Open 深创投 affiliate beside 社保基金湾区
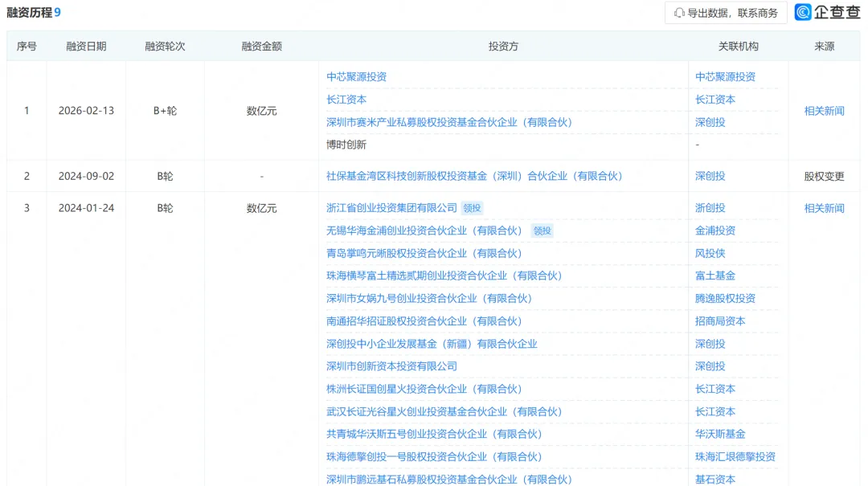868x486 pixels. click(x=710, y=176)
